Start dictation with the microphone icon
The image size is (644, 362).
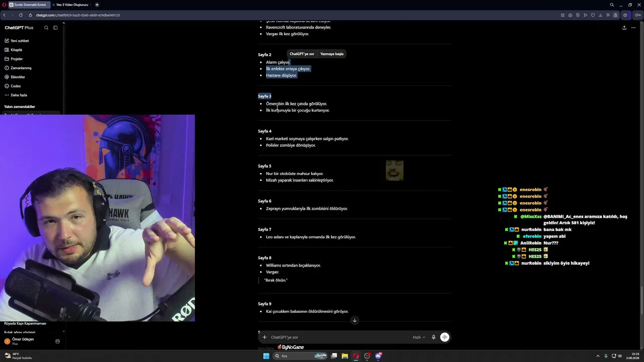(433, 337)
